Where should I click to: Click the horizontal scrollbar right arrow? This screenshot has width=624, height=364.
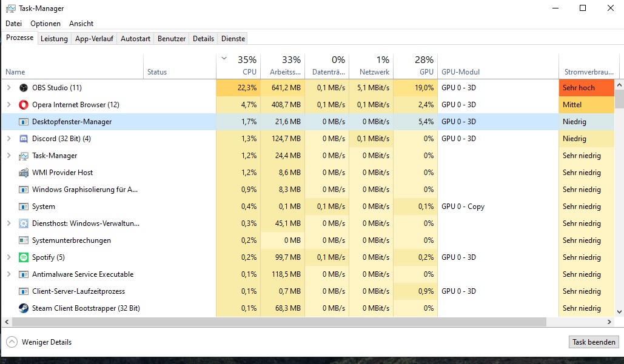(x=611, y=322)
